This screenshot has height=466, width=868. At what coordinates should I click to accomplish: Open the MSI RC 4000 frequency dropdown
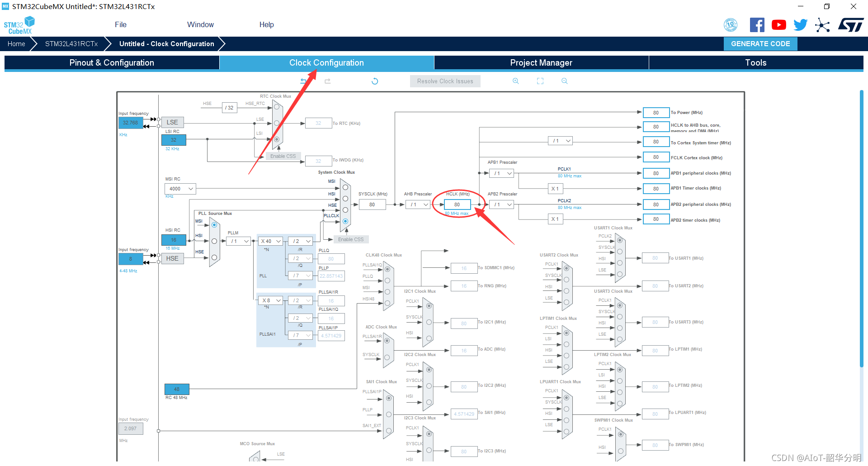point(180,189)
